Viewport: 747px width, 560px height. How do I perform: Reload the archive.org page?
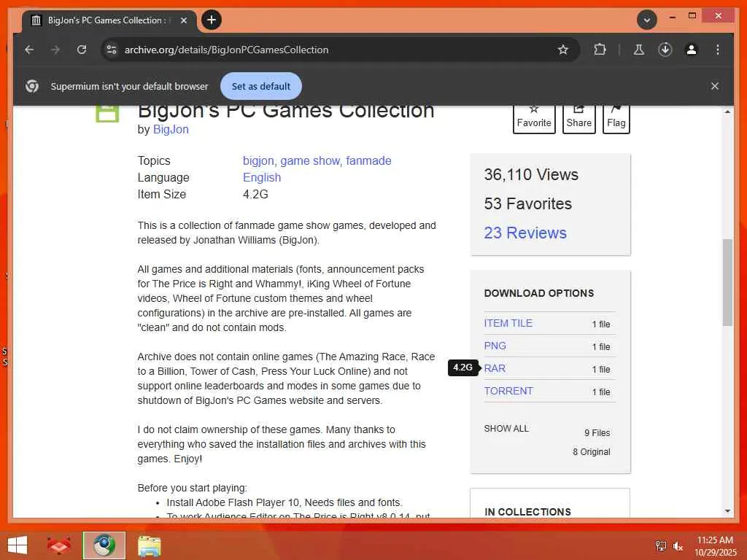(x=82, y=50)
